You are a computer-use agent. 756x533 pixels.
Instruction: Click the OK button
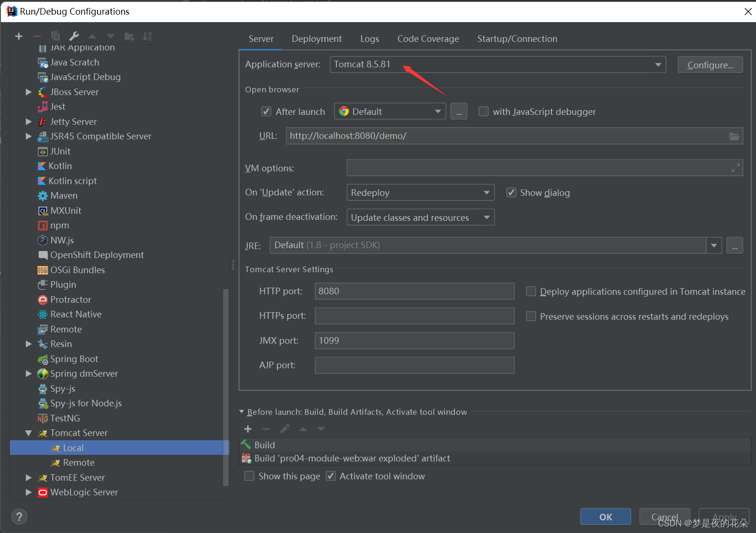tap(605, 517)
